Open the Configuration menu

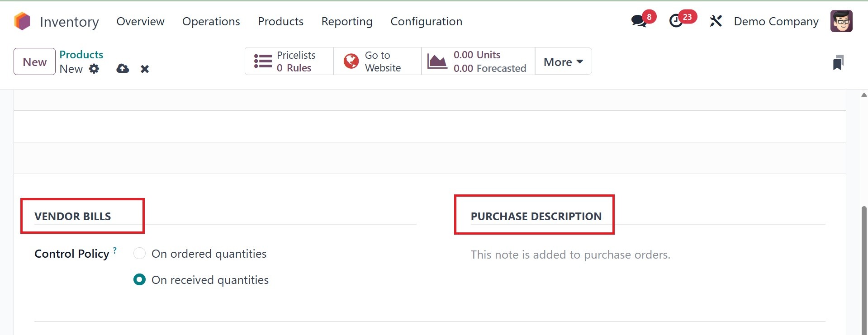click(x=426, y=21)
